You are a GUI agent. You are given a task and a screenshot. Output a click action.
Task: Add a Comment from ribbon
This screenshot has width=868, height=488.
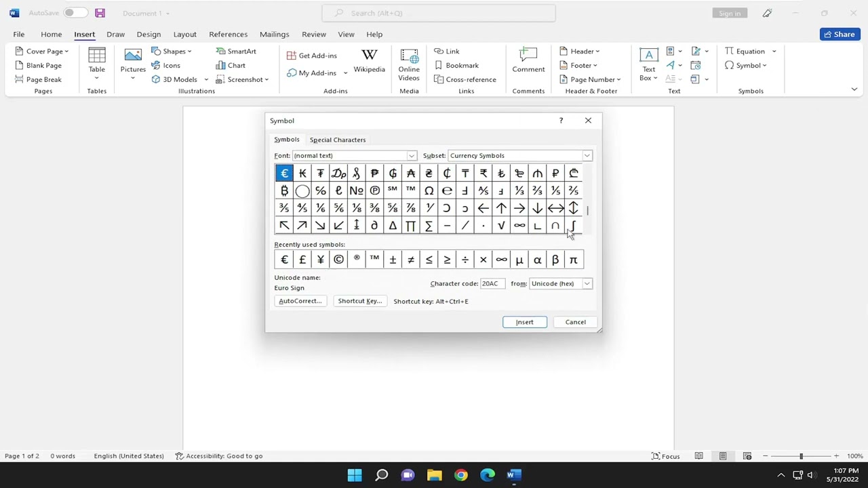point(528,61)
